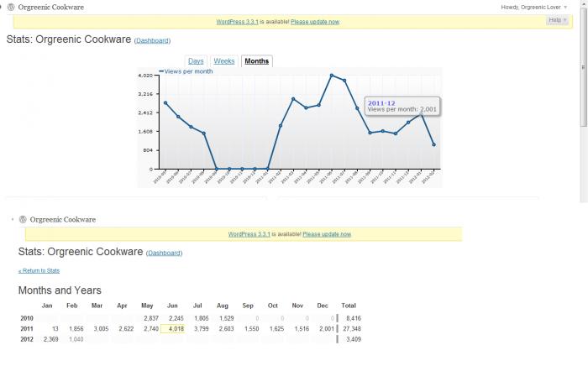588x366 pixels.
Task: Click the 2012 total 3,409
Action: [354, 339]
